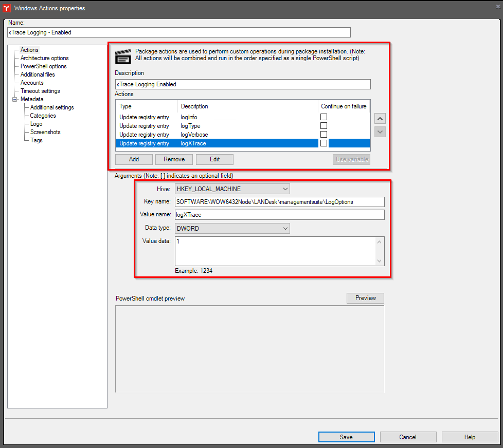The height and width of the screenshot is (448, 503).
Task: Open PowerShell options page
Action: pyautogui.click(x=43, y=66)
